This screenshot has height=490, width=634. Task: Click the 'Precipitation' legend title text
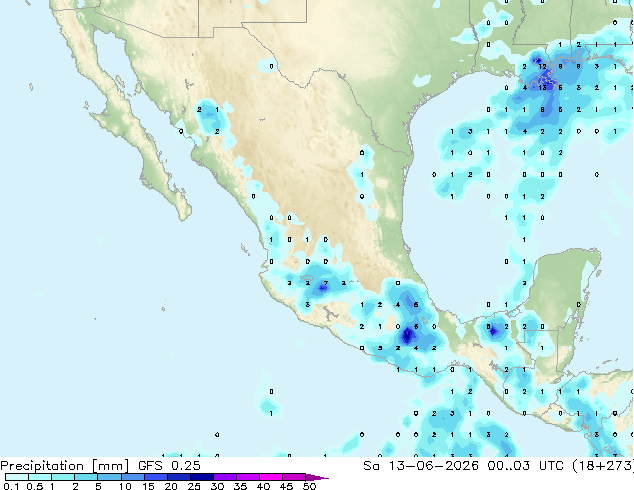(x=42, y=466)
